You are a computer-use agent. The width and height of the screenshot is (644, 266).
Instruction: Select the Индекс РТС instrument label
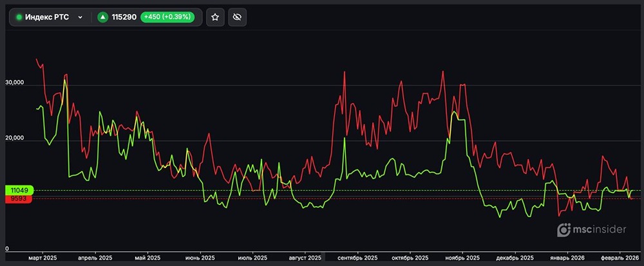pyautogui.click(x=47, y=17)
